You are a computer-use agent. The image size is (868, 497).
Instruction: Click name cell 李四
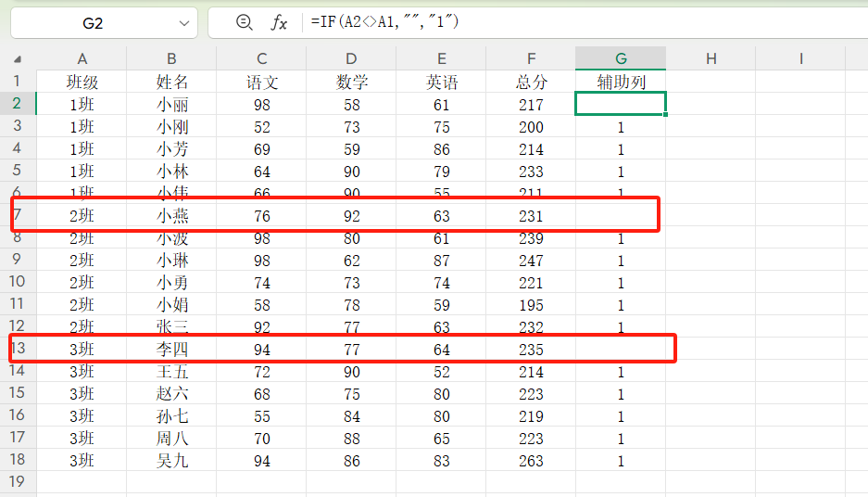[171, 349]
